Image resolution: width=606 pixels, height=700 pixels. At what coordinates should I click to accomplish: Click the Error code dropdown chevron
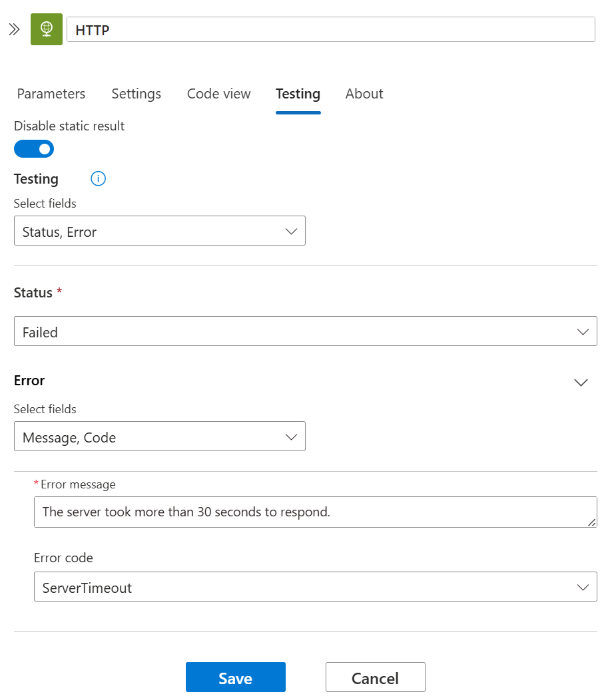point(583,587)
